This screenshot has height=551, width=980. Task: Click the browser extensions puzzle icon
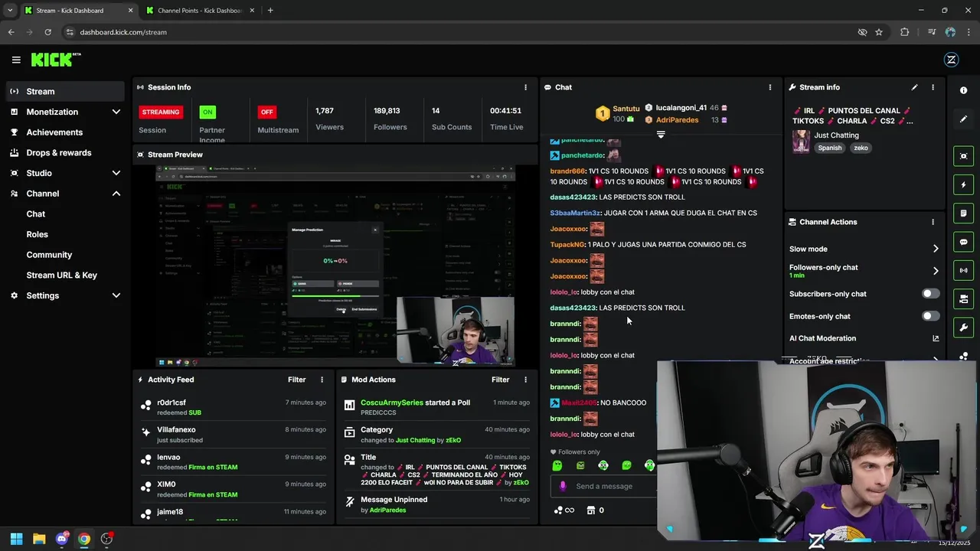pos(905,32)
